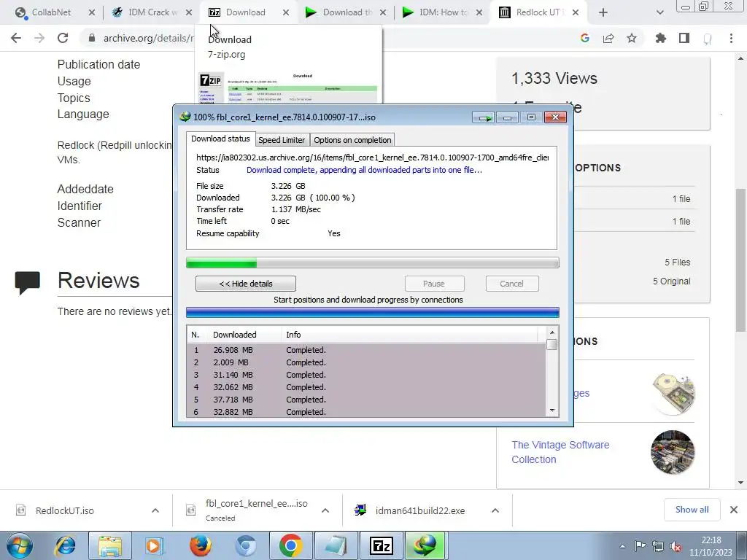Expand RedlockUT.iso download options chevron
This screenshot has height=560, width=747.
(x=155, y=510)
